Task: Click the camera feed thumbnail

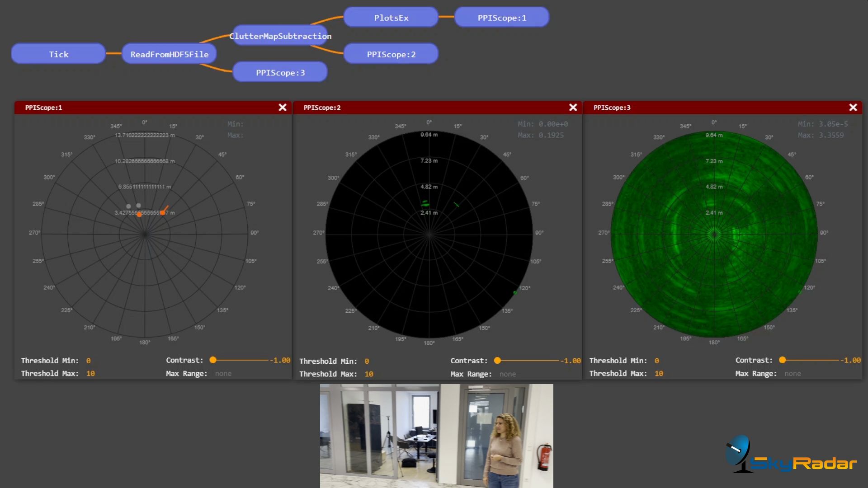Action: pos(436,435)
